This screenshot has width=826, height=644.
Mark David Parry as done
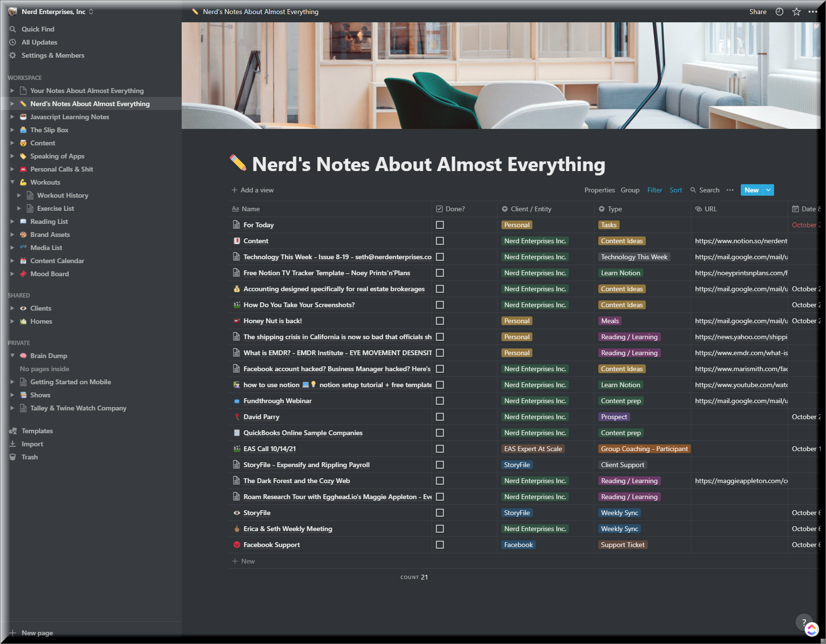tap(440, 417)
